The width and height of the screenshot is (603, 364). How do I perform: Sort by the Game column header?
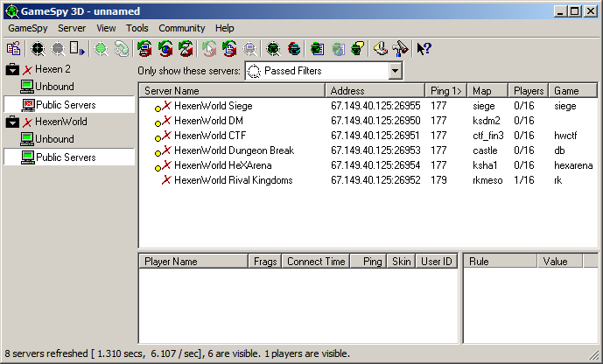click(x=573, y=91)
